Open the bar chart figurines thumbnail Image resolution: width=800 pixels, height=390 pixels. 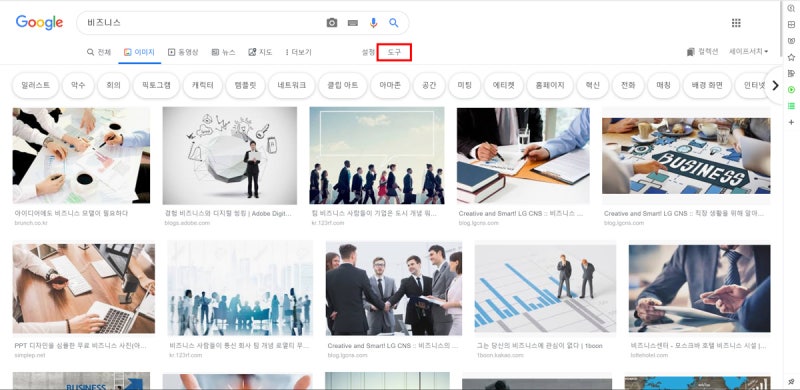[x=545, y=288]
